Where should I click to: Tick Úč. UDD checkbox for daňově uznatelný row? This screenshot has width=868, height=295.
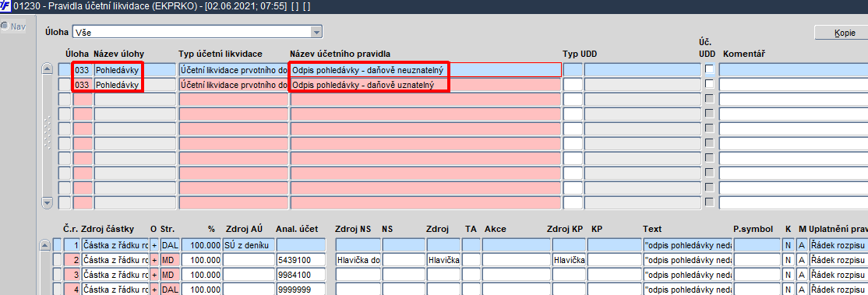709,84
